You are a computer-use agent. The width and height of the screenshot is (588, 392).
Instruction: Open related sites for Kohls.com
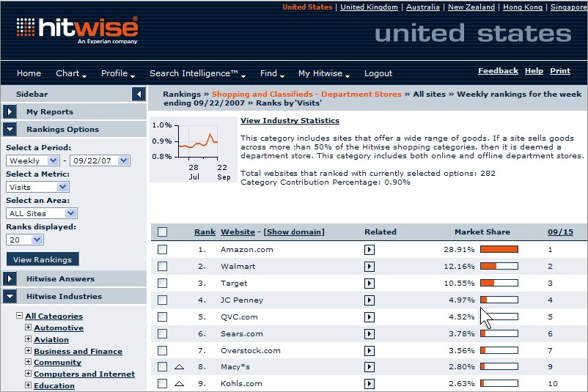click(369, 384)
